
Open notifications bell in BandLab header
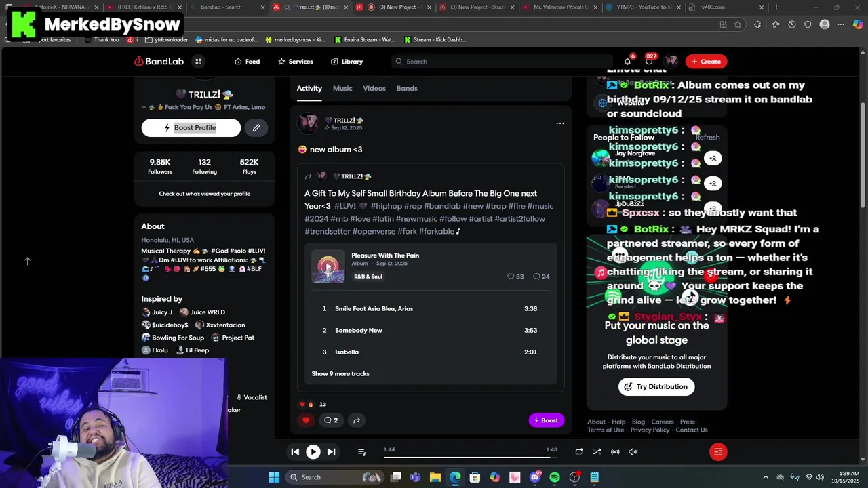coord(627,62)
